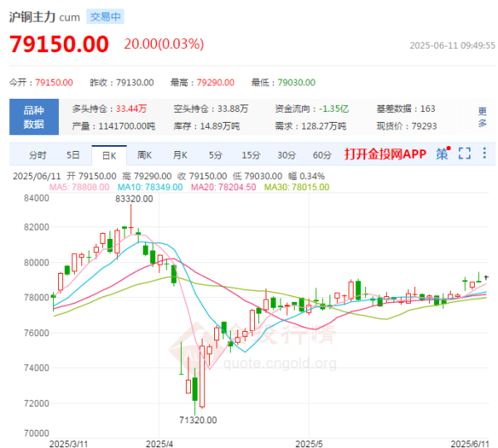Click the 打开金投网APP link
498x448 pixels.
coord(385,154)
